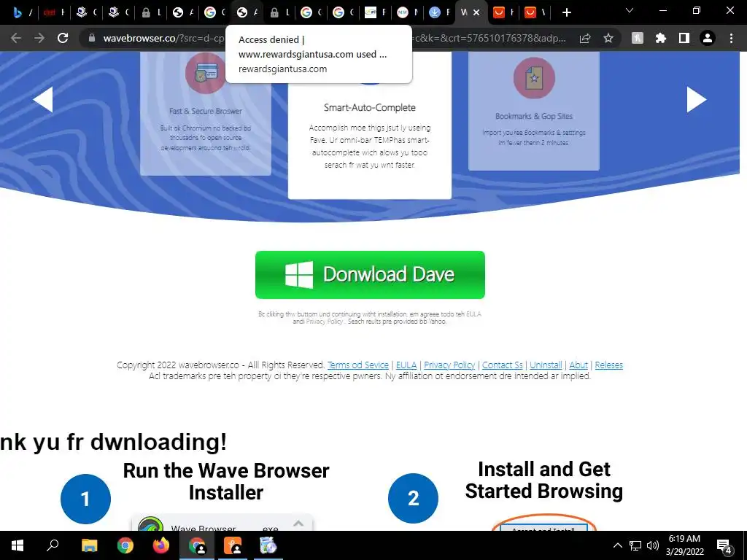Open the Windows Start menu

click(x=18, y=545)
